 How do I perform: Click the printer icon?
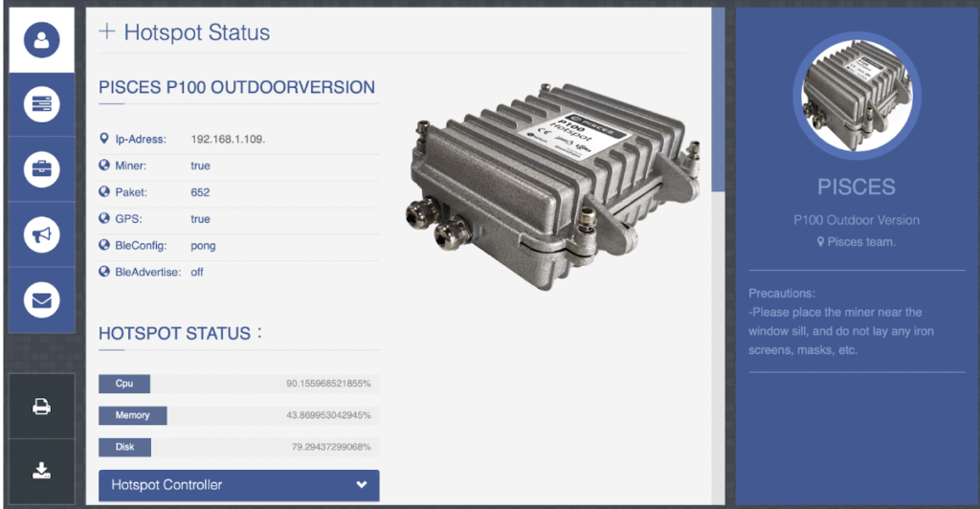[41, 406]
